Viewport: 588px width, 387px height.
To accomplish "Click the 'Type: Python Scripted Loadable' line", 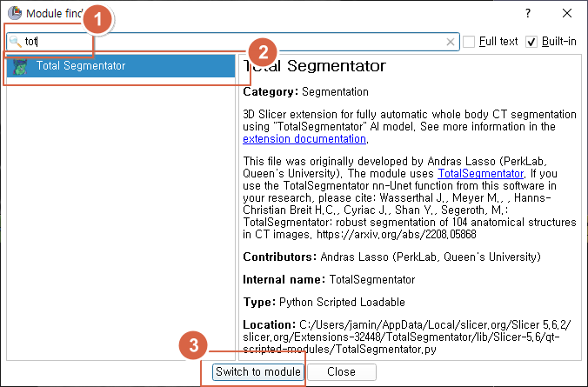I will pos(324,302).
